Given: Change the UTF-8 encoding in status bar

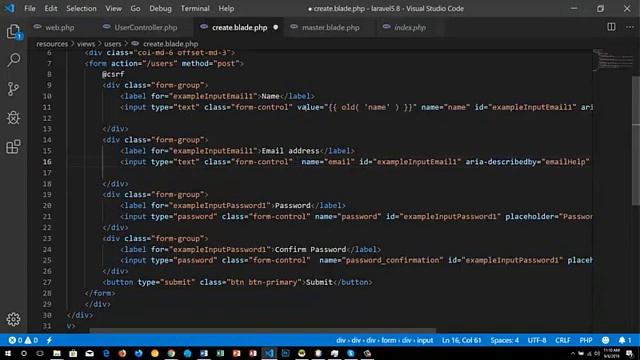Looking at the screenshot, I should click(x=537, y=340).
